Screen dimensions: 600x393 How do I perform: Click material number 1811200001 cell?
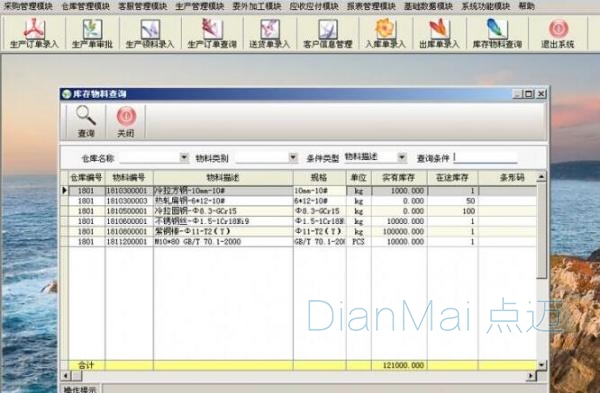coord(129,242)
